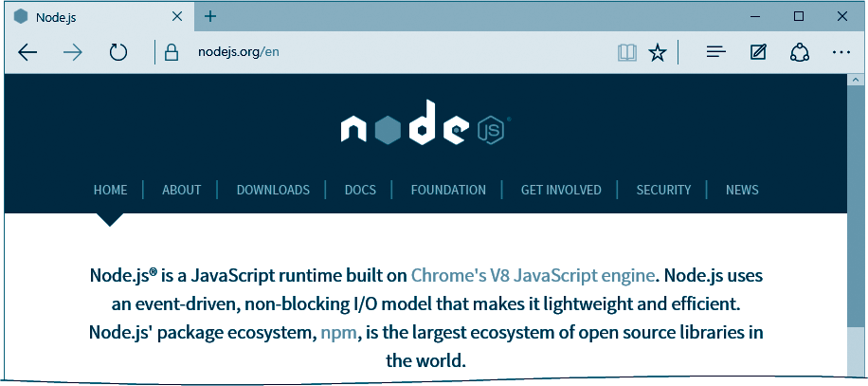868x386 pixels.
Task: Open a new tab with plus
Action: tap(209, 16)
